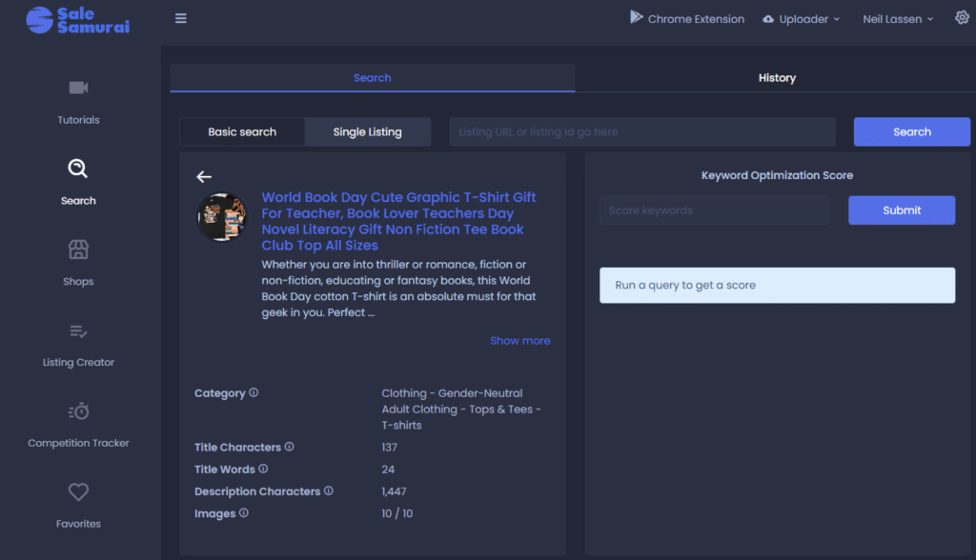Click the Title Characters value 137

click(x=390, y=448)
